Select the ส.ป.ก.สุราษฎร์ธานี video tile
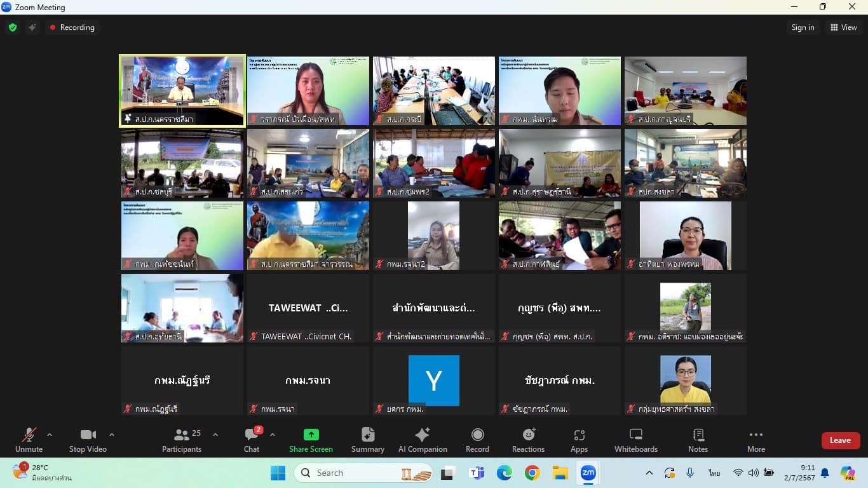 pos(560,163)
